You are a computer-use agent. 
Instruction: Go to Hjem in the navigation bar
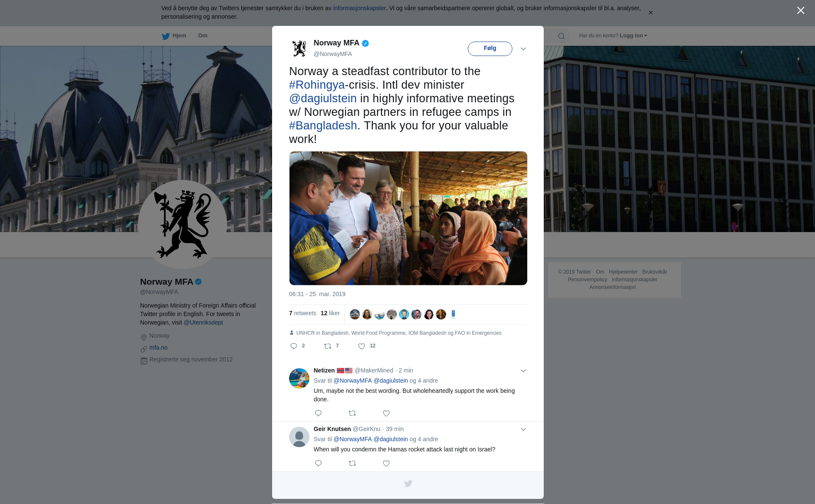(x=180, y=36)
